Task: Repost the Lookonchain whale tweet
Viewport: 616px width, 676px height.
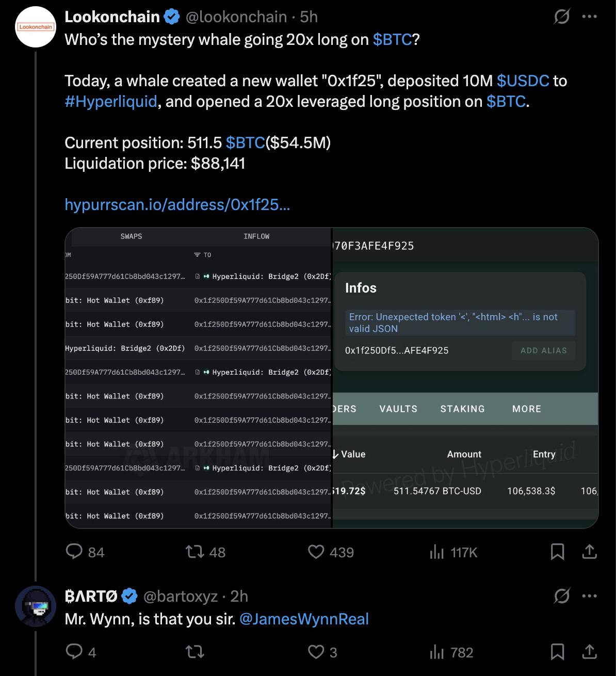Action: [195, 552]
